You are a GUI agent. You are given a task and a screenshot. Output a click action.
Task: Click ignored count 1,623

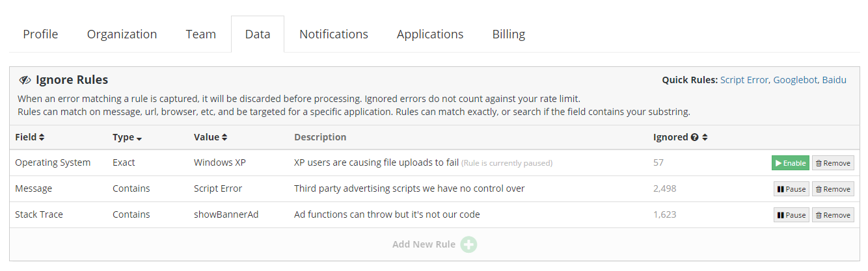pyautogui.click(x=665, y=214)
